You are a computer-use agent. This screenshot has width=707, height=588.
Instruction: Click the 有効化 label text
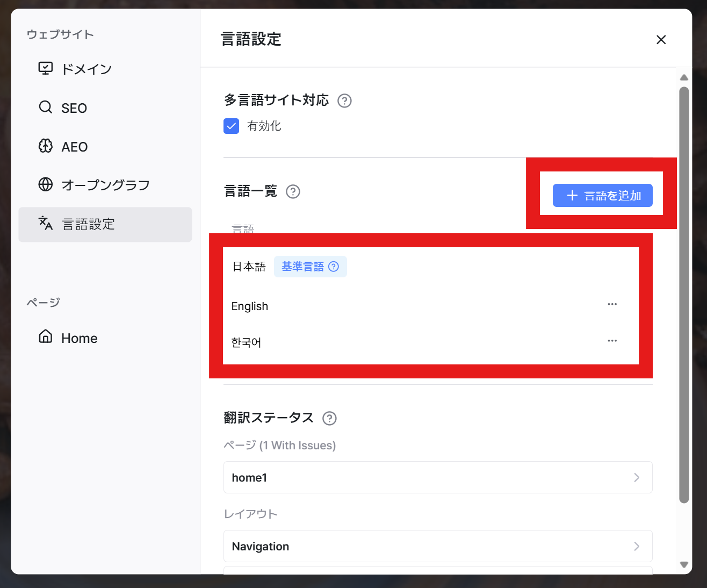264,126
